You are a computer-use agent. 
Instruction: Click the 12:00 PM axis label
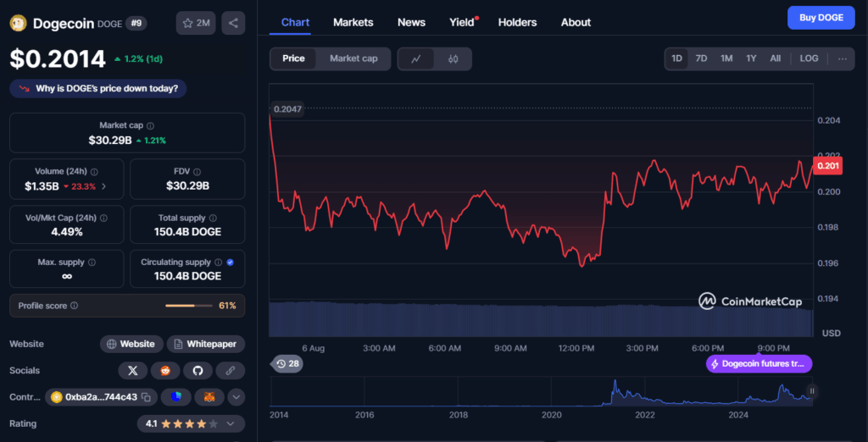[x=576, y=349]
